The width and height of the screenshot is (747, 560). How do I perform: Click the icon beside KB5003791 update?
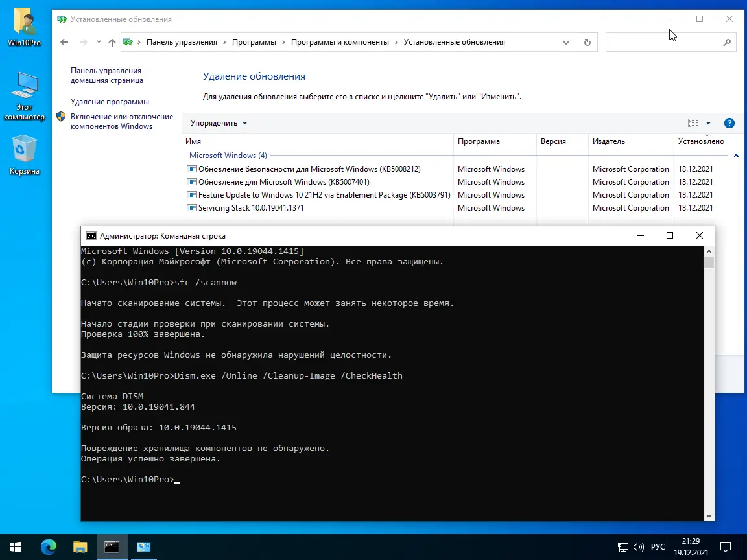pyautogui.click(x=191, y=194)
